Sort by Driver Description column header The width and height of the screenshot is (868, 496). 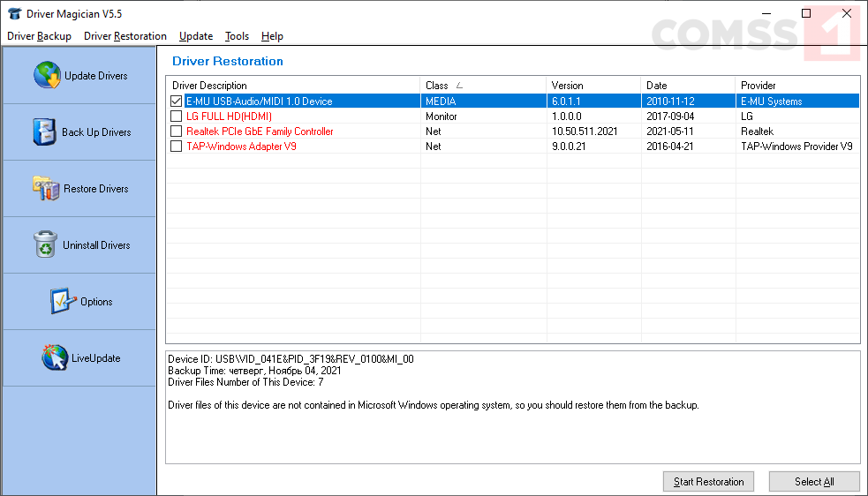click(293, 86)
